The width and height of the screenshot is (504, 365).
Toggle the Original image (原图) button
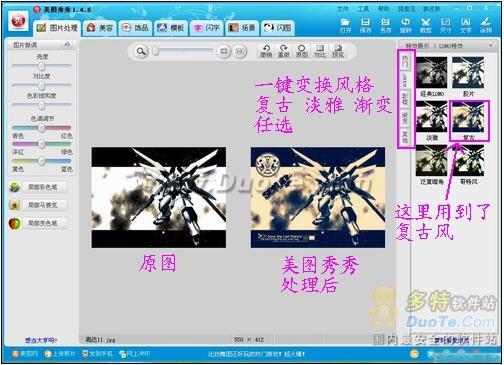tap(302, 51)
